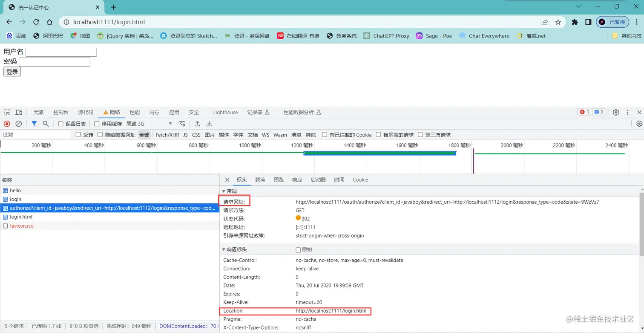Reload the page with refresh icon
Image resolution: width=644 pixels, height=333 pixels.
click(x=36, y=22)
